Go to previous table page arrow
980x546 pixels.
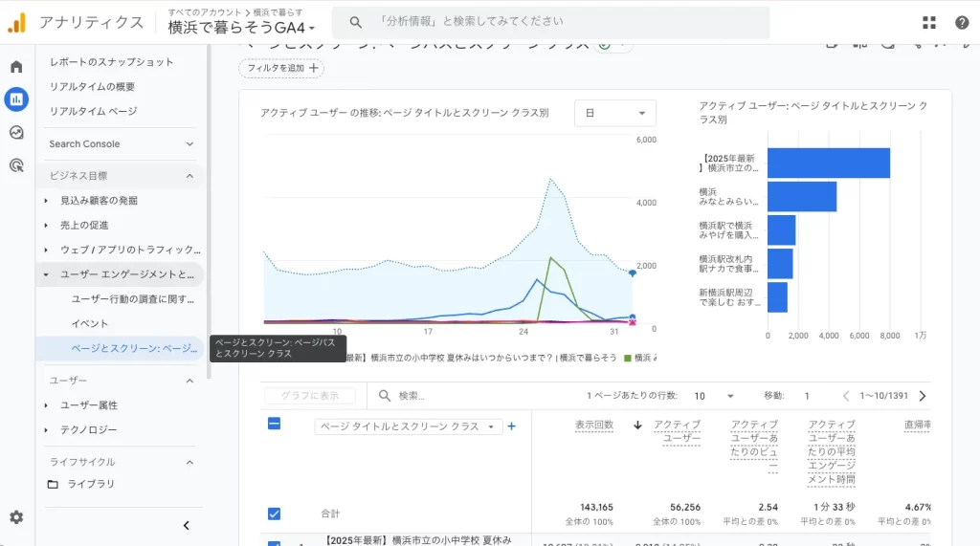pos(846,396)
